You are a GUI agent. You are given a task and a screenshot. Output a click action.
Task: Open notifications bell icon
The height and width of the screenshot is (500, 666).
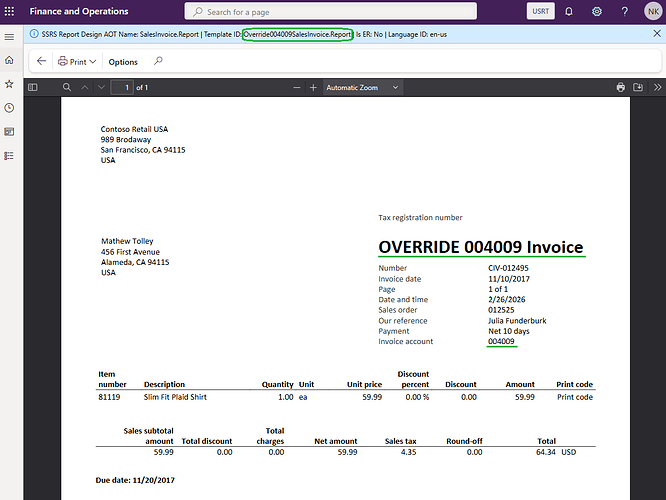[569, 11]
